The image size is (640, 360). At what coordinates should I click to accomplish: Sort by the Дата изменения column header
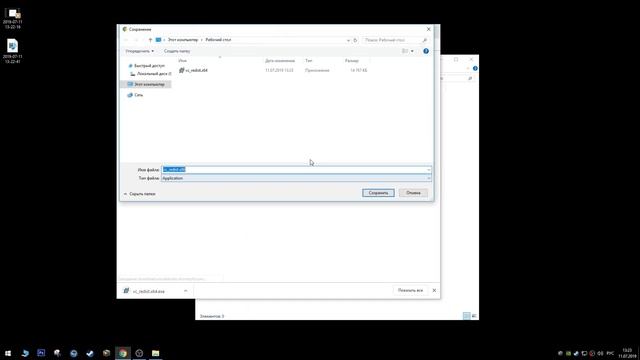tap(280, 60)
